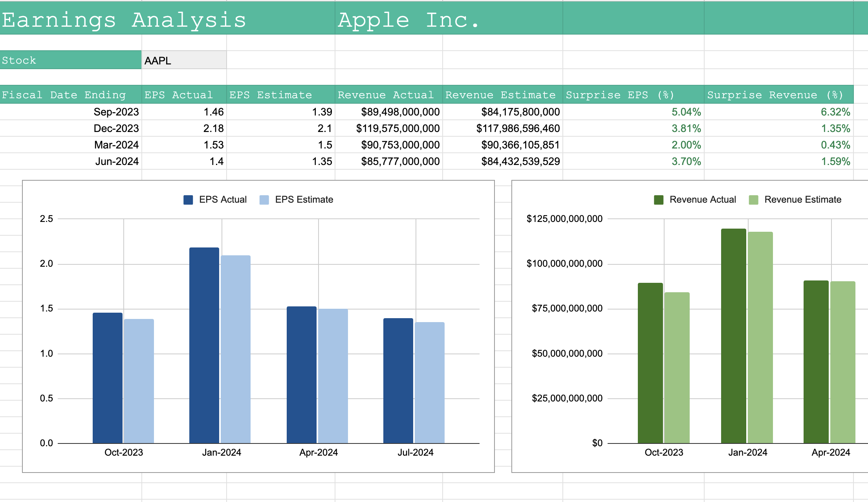Select the AAPL stock ticker input cell
The image size is (868, 502).
point(184,60)
